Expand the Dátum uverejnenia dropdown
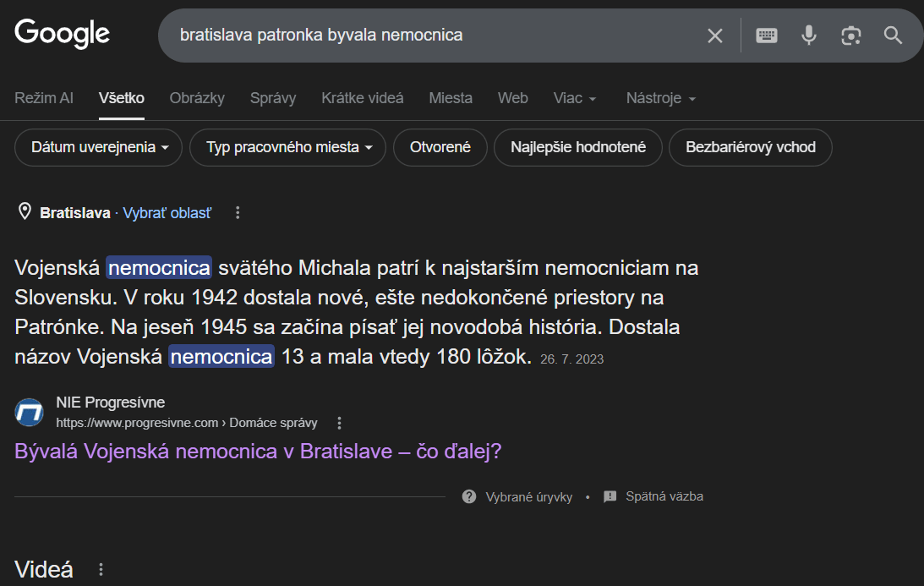 coord(100,147)
